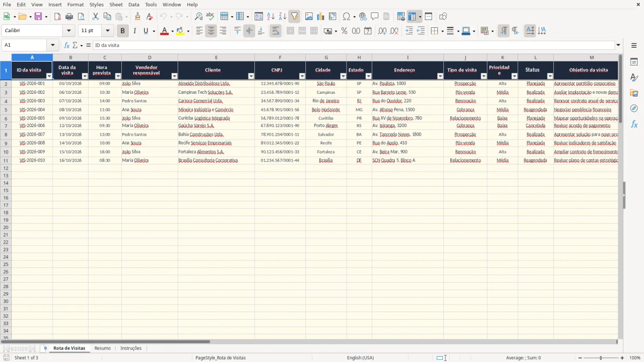The height and width of the screenshot is (362, 644).
Task: Click the 100% zoom level
Action: (x=635, y=358)
